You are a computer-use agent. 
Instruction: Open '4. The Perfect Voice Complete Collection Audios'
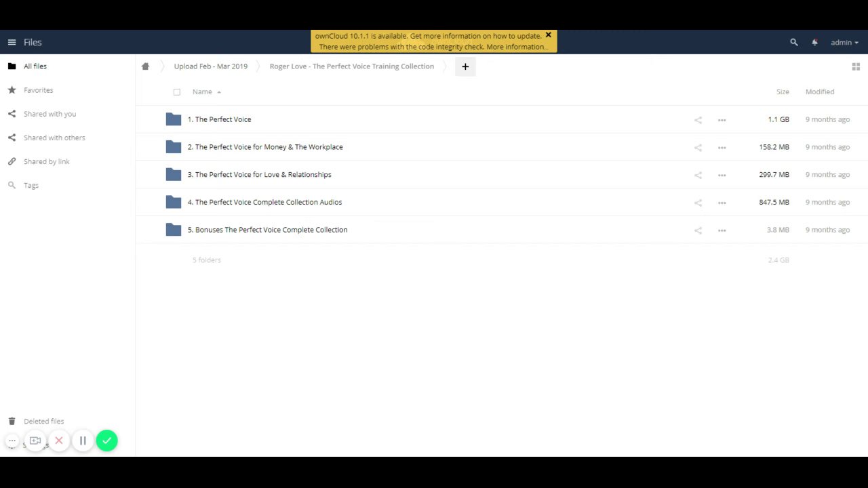click(x=264, y=202)
